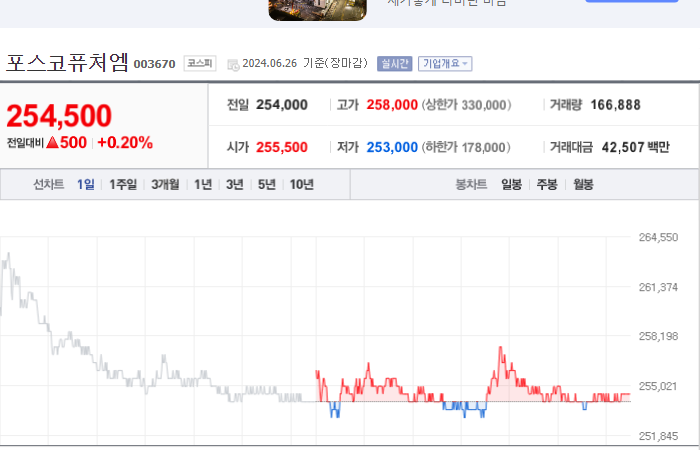This screenshot has width=700, height=450.
Task: Click 고가 value 258,000
Action: coord(392,105)
